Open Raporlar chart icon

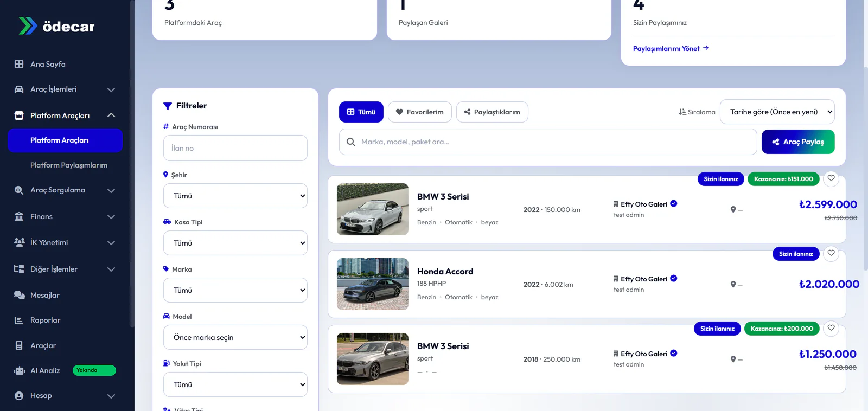coord(19,320)
